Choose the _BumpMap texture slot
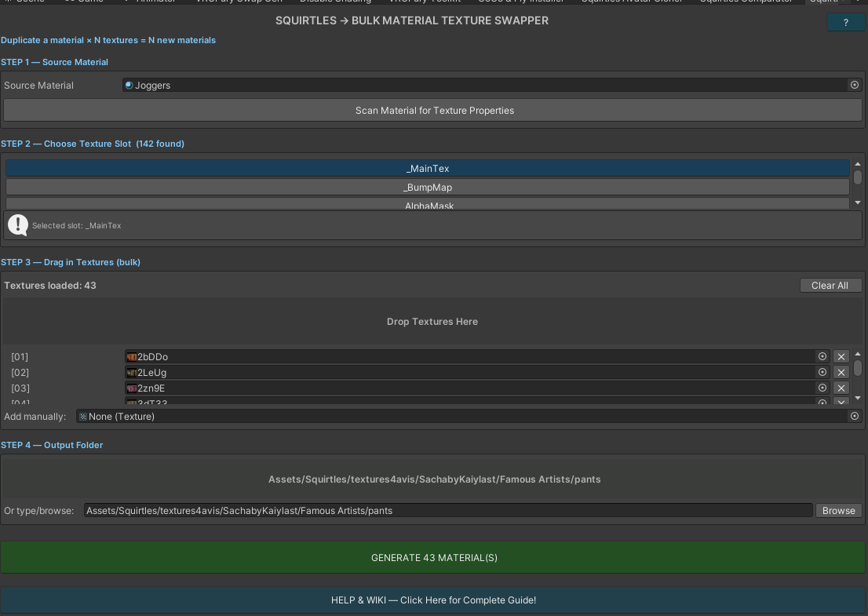The height and width of the screenshot is (616, 868). pyautogui.click(x=428, y=187)
